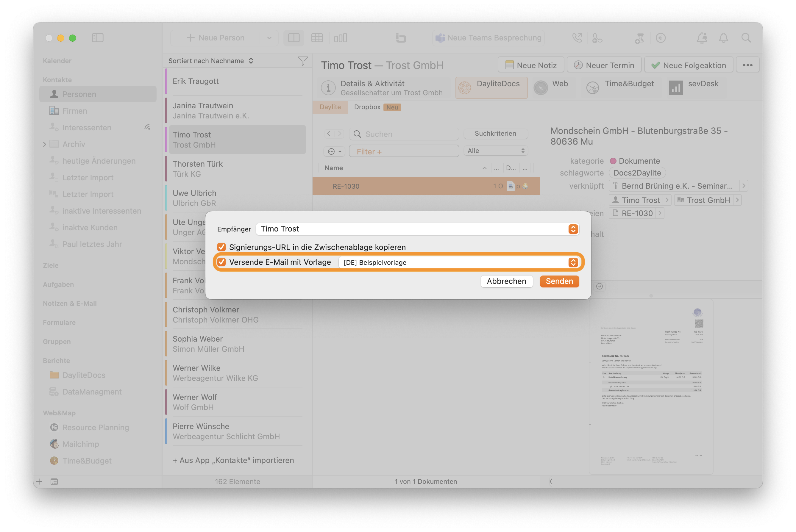Uncheck Versende E-Mail mit Vorlage
This screenshot has width=796, height=532.
click(221, 262)
